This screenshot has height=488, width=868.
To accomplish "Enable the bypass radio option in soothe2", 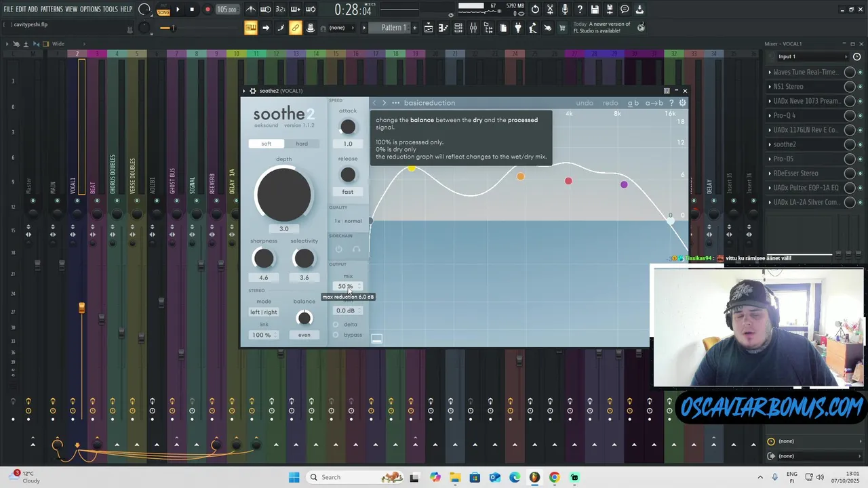I will coord(336,335).
